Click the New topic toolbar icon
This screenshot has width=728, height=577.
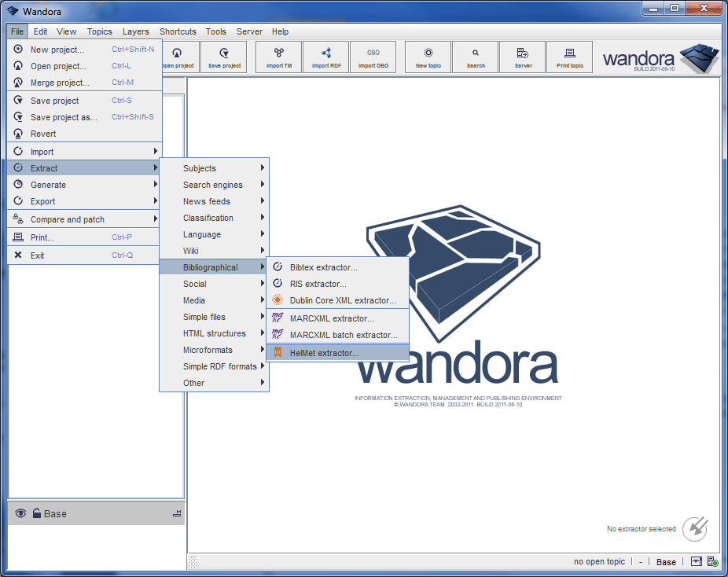[428, 57]
